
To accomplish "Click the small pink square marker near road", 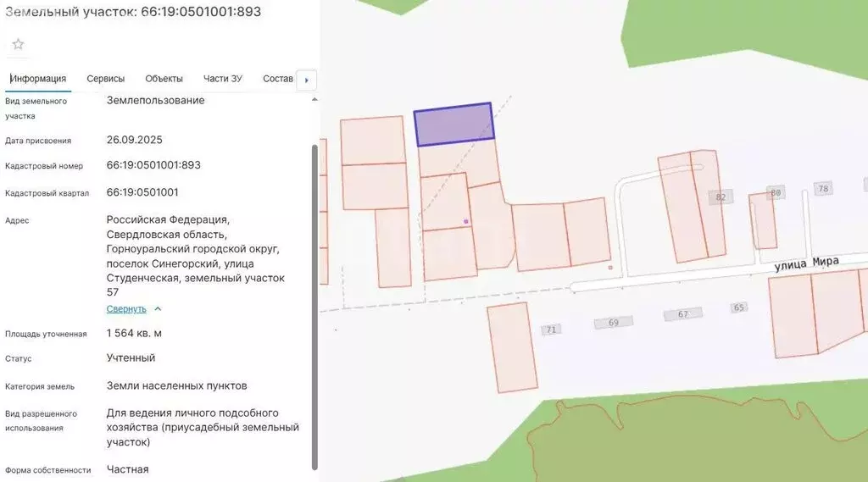I will point(610,268).
